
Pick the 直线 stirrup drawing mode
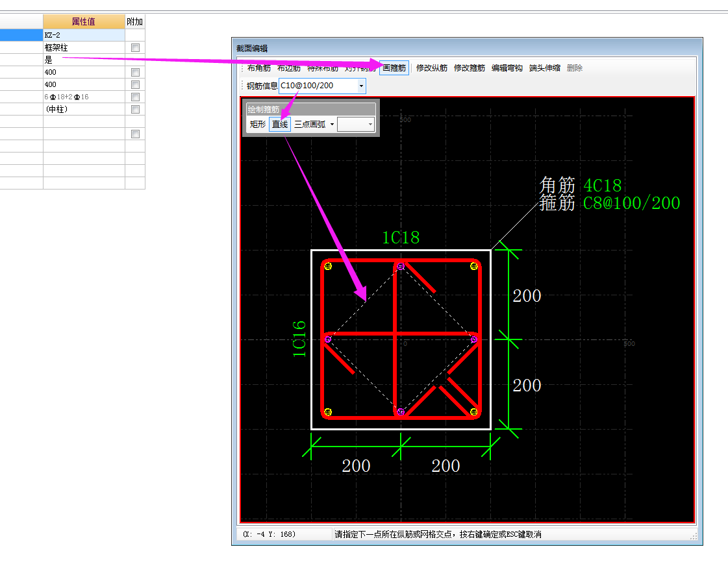tap(280, 125)
